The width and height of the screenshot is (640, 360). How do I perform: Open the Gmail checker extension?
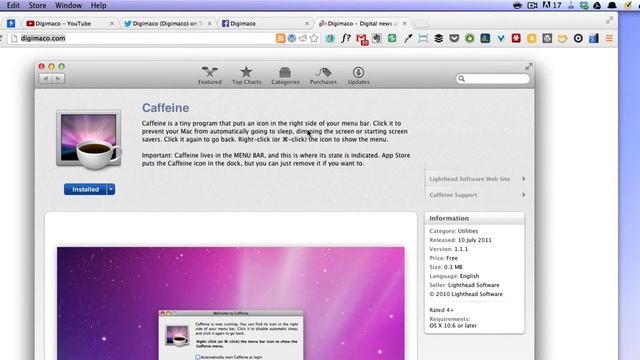(362, 39)
